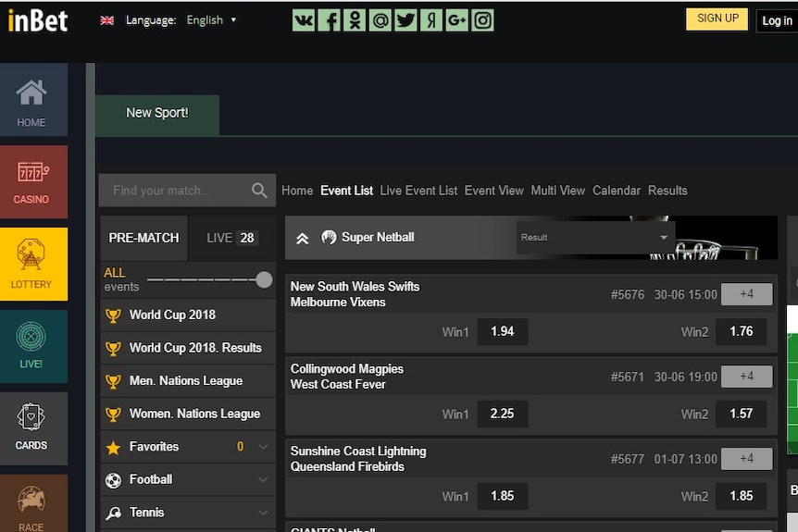Viewport: 798px width, 532px height.
Task: Open the Result market dropdown
Action: (x=594, y=237)
